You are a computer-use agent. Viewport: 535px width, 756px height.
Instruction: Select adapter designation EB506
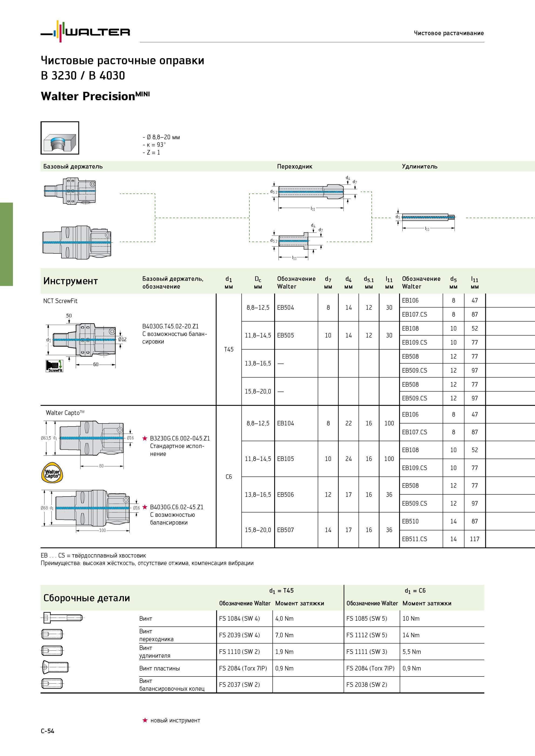(286, 495)
